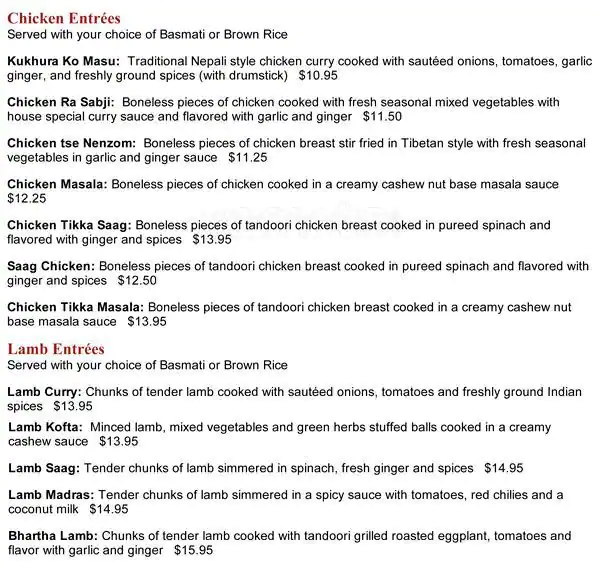This screenshot has height=569, width=600.
Task: Click the Chicken Tikka Masala title
Action: [75, 307]
